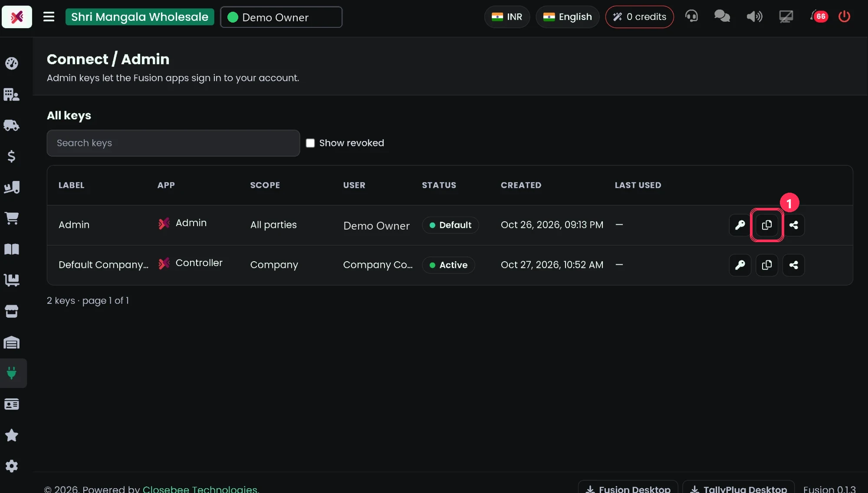
Task: Copy the Default Company key
Action: pyautogui.click(x=767, y=265)
